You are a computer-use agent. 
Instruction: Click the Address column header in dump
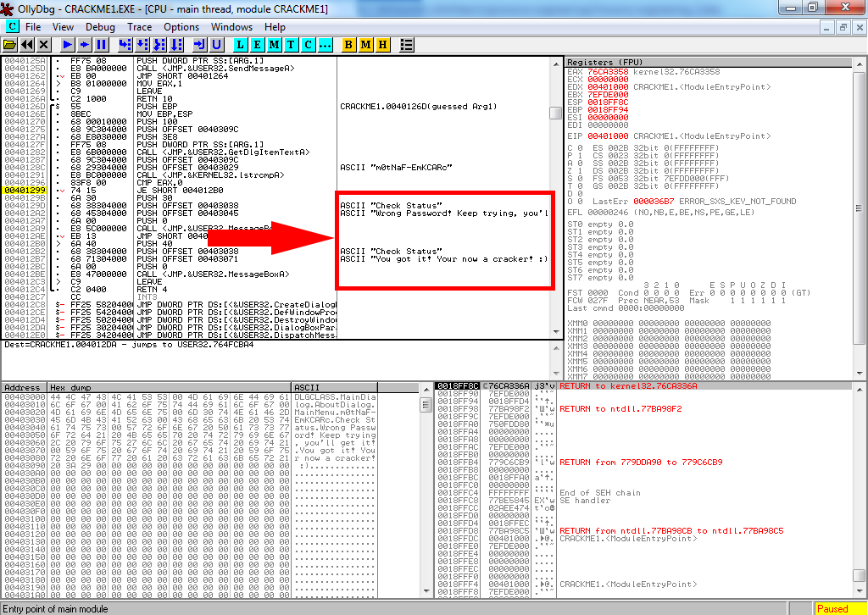click(x=24, y=387)
